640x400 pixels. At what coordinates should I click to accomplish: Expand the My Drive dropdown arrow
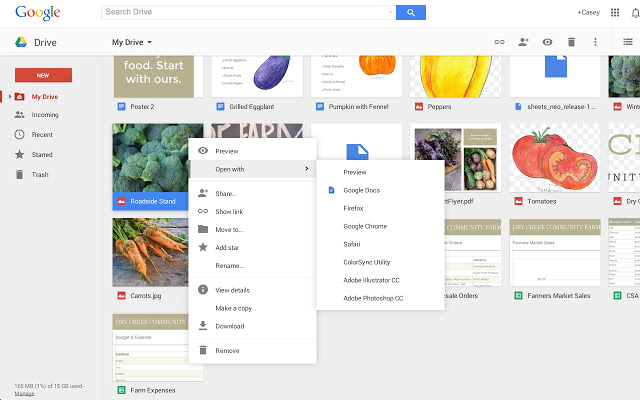(x=149, y=42)
